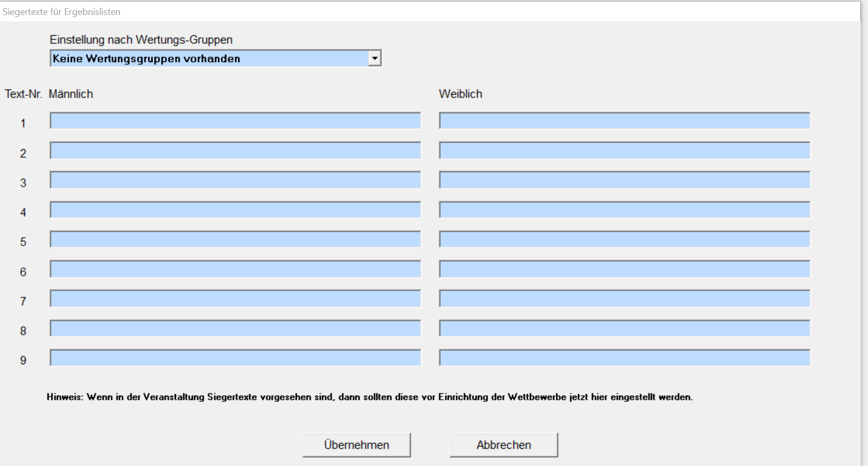Click Männlich text box for row 6
The height and width of the screenshot is (466, 868).
(235, 270)
